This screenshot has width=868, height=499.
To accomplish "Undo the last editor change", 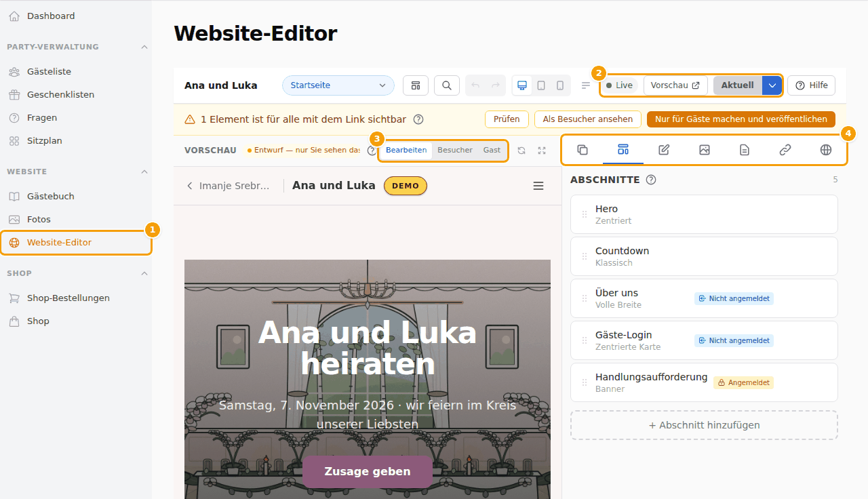I will tap(475, 85).
